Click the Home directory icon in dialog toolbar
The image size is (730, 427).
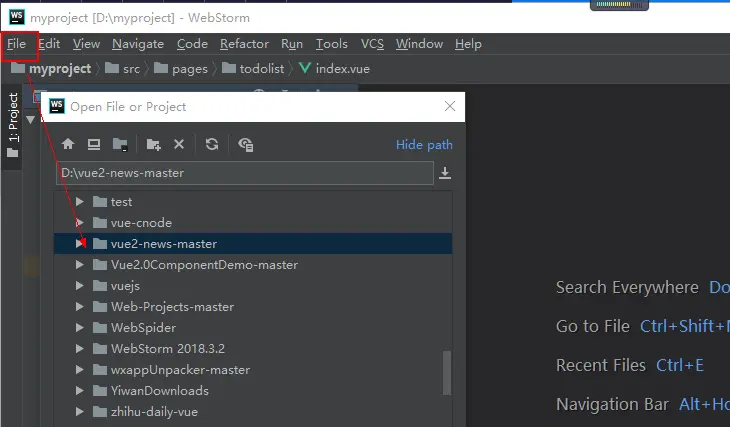(68, 144)
